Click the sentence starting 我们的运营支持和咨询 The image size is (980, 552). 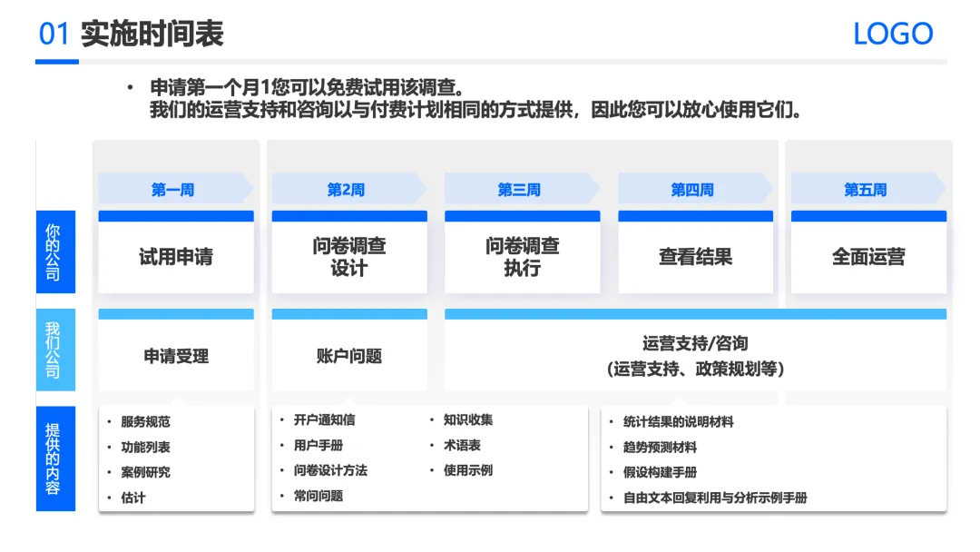(475, 110)
